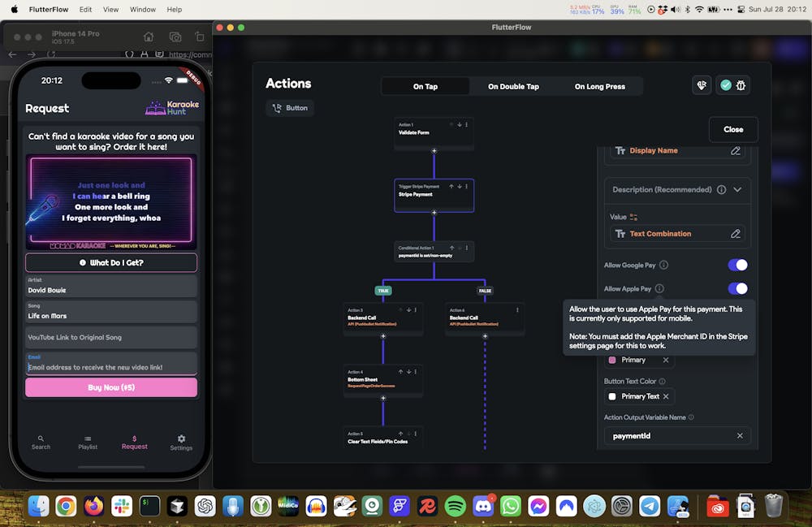Screen dimensions: 812x527
Task: Show info for Button Text Color
Action: pos(662,381)
